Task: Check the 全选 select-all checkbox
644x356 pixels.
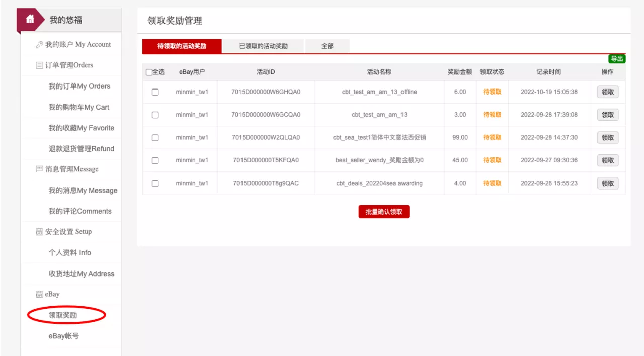Action: [x=148, y=71]
